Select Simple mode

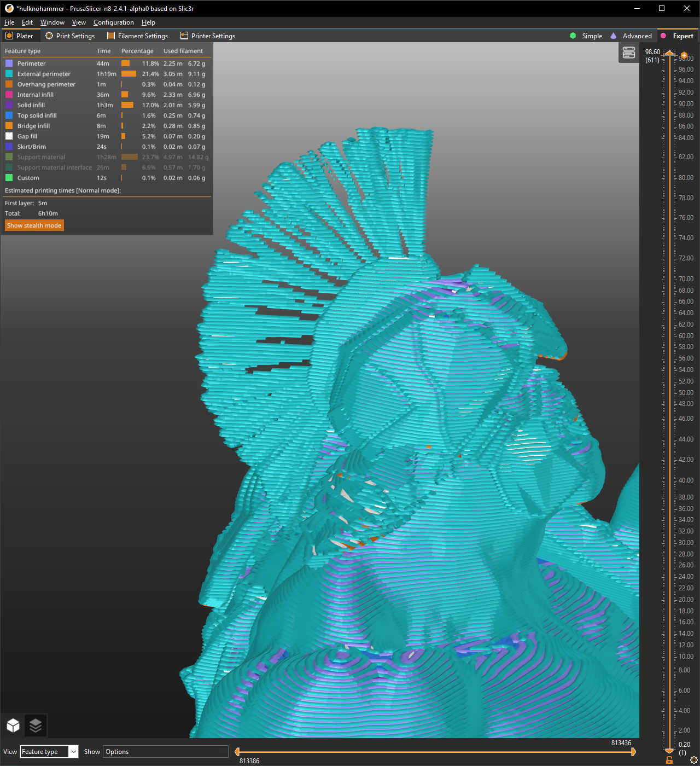point(586,36)
